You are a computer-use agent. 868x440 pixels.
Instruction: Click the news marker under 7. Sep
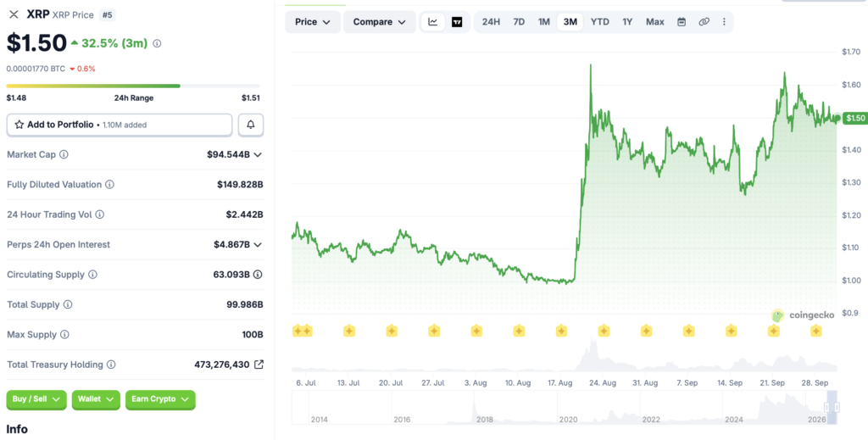[688, 331]
